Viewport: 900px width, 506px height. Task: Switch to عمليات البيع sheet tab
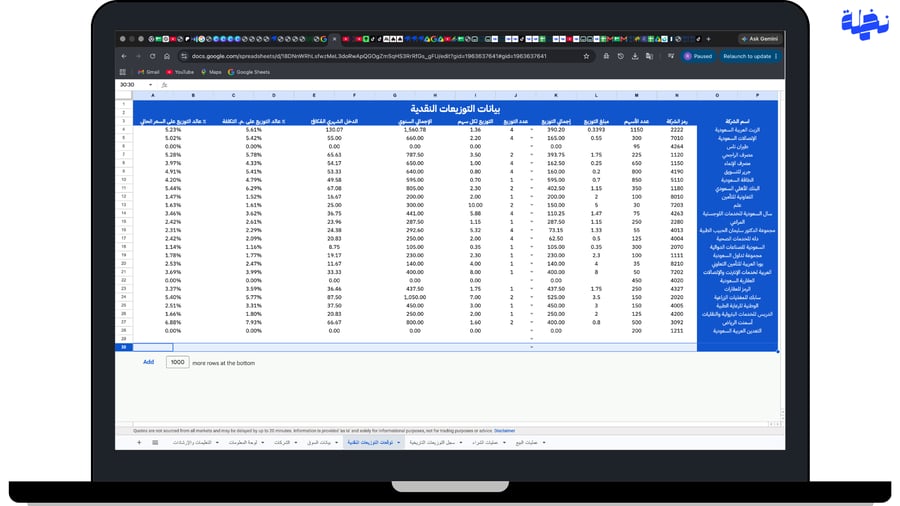(527, 442)
